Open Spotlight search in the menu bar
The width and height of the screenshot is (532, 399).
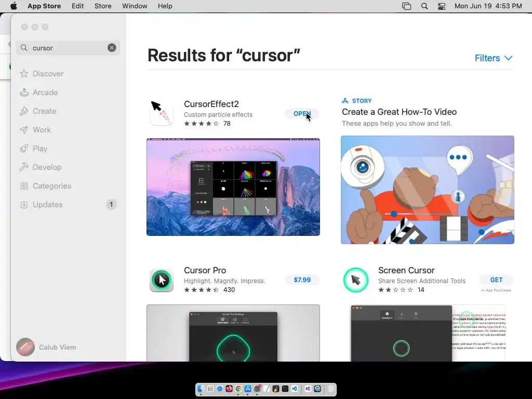click(424, 6)
